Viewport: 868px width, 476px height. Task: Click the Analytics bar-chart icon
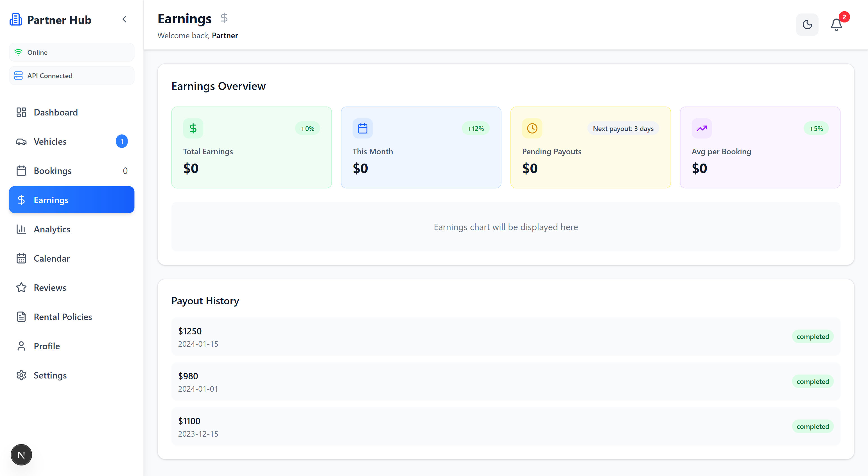pos(22,229)
